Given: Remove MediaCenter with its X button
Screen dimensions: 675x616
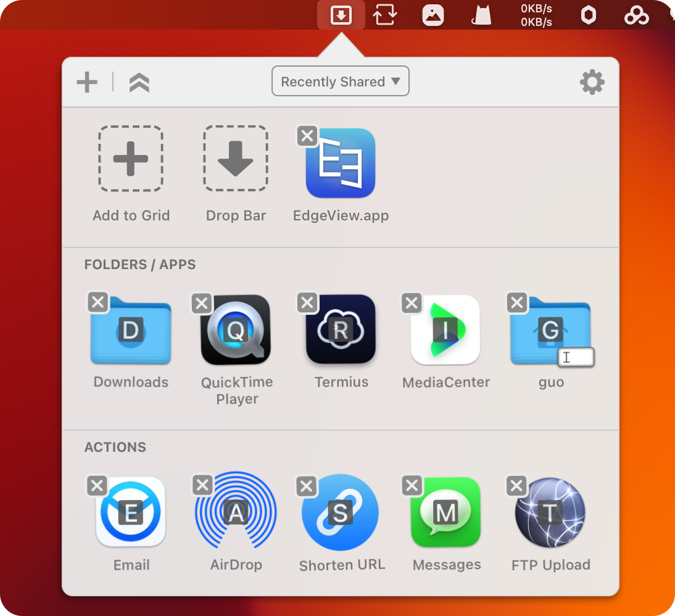Looking at the screenshot, I should 412,303.
